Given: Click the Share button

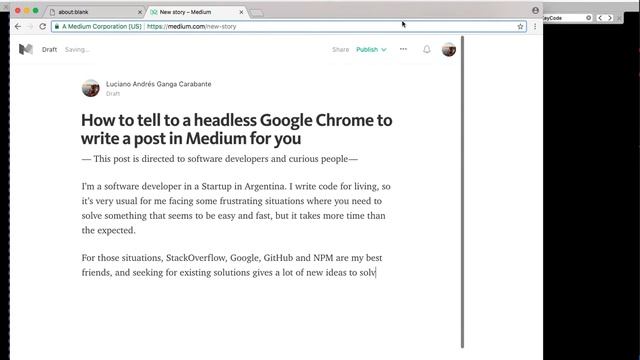Looking at the screenshot, I should [340, 49].
